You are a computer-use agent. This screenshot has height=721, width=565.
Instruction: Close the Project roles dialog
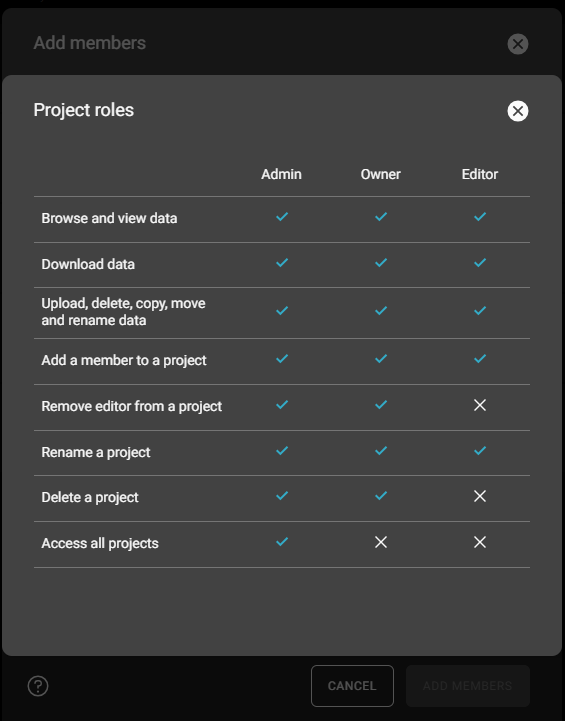[518, 111]
